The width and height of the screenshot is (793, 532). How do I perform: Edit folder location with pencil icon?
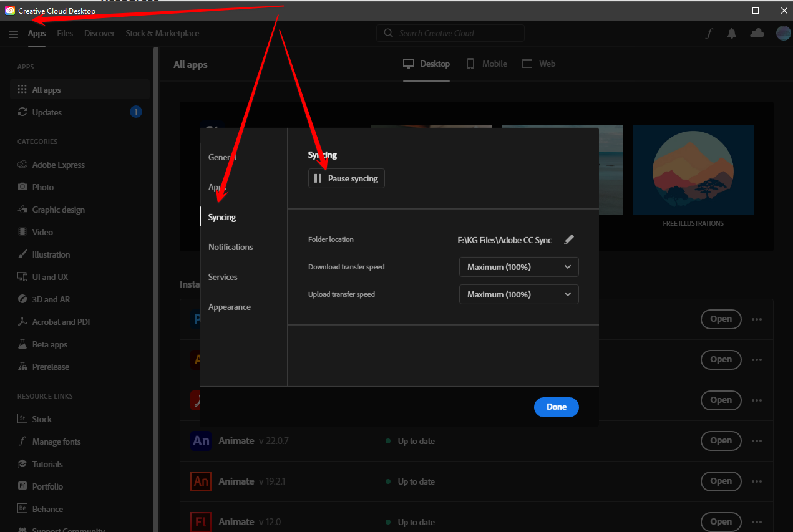[x=568, y=239]
